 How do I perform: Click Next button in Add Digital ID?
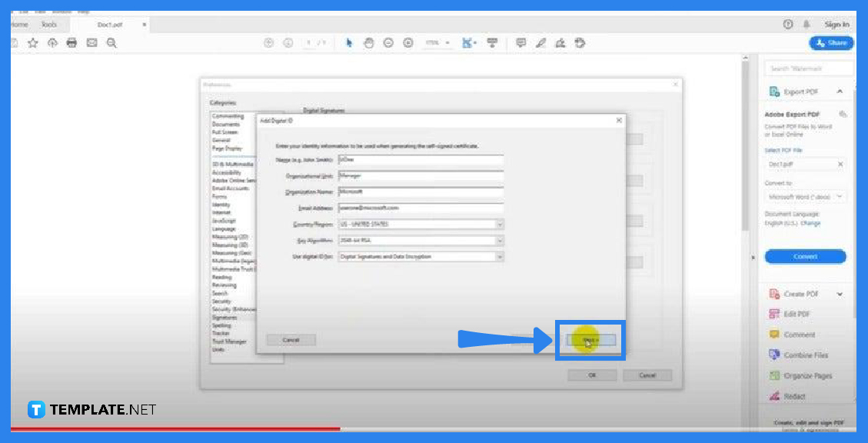(590, 339)
